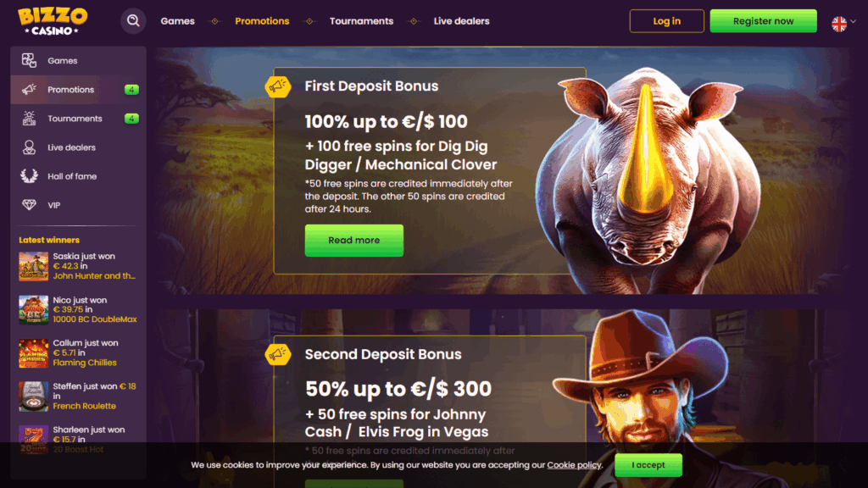Open the Flaming Chillies game thumbnail
The height and width of the screenshot is (488, 868).
(x=33, y=353)
